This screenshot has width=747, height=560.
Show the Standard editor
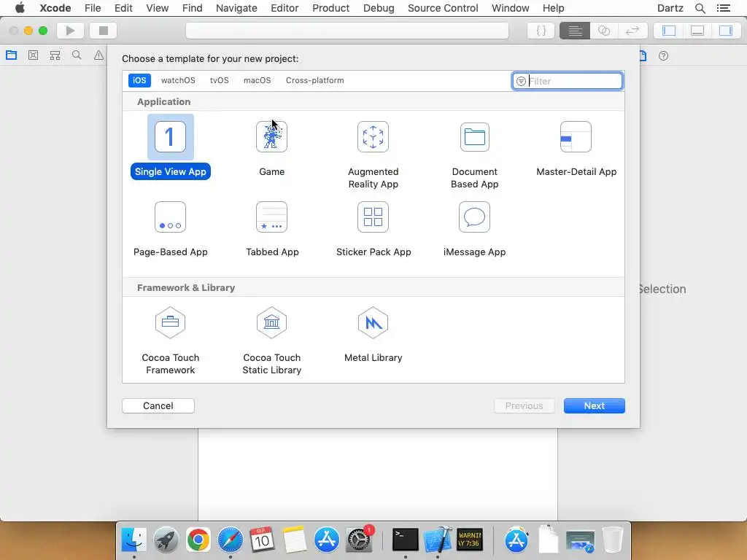pos(575,31)
